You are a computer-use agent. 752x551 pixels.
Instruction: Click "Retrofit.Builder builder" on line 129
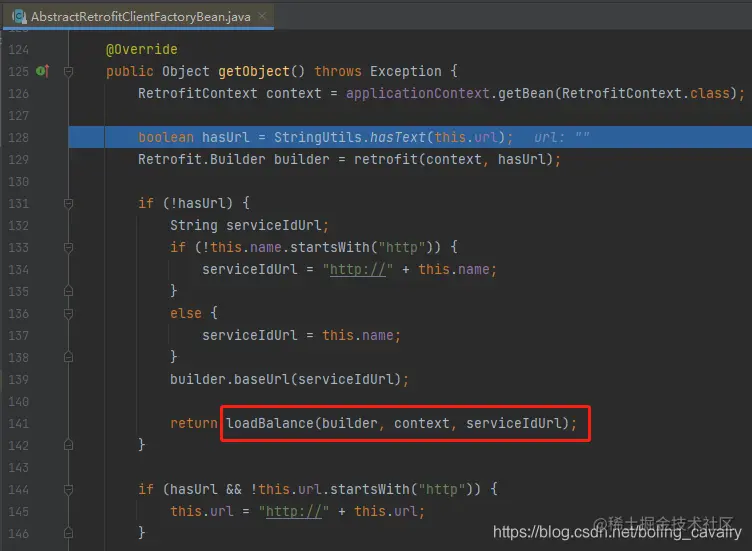tap(234, 160)
